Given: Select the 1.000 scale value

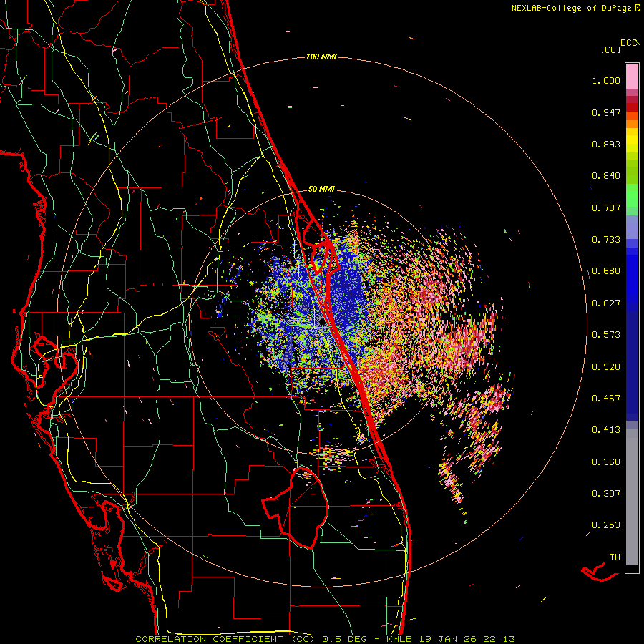Looking at the screenshot, I should pos(606,80).
